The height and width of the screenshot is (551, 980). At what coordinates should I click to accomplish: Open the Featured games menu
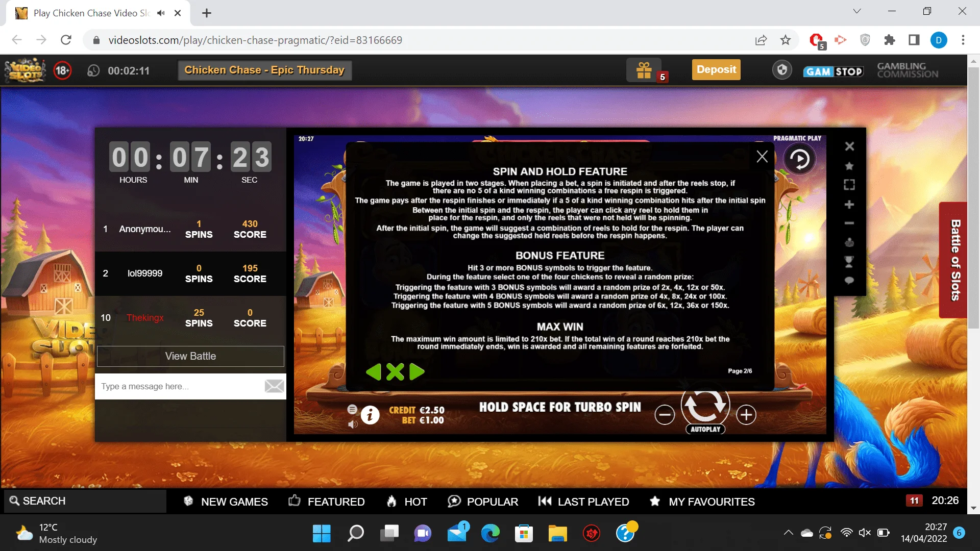pos(326,502)
